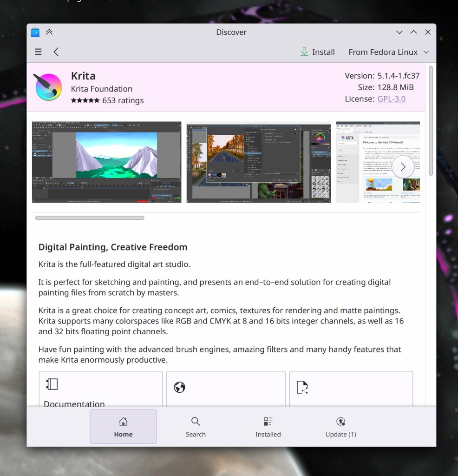Navigate back with the back arrow
Image resolution: width=458 pixels, height=476 pixels.
pos(56,52)
